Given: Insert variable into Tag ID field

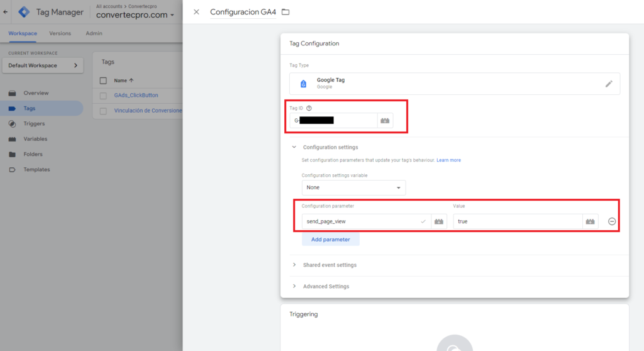Looking at the screenshot, I should click(x=385, y=120).
